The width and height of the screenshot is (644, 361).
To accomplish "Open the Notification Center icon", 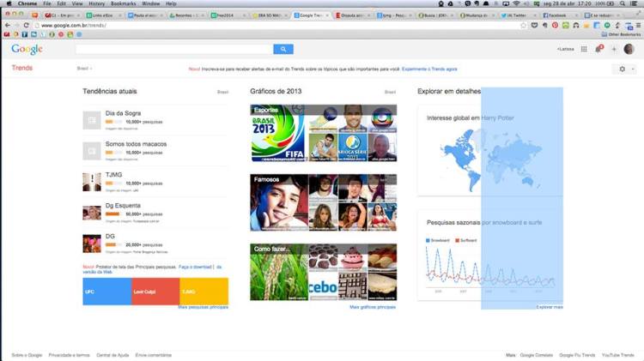I will 634,3.
